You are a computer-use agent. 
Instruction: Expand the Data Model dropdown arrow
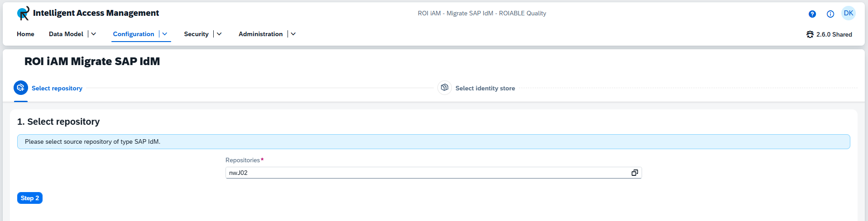[x=94, y=34]
